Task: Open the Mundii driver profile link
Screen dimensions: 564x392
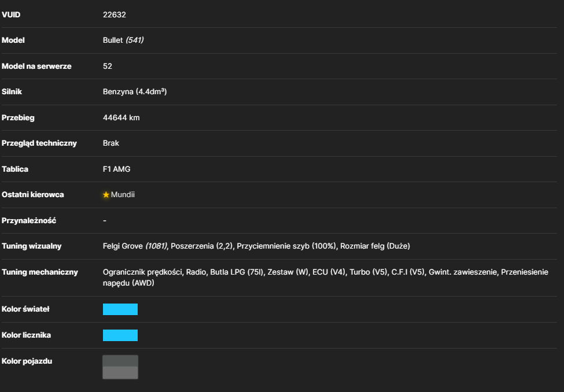Action: click(123, 195)
